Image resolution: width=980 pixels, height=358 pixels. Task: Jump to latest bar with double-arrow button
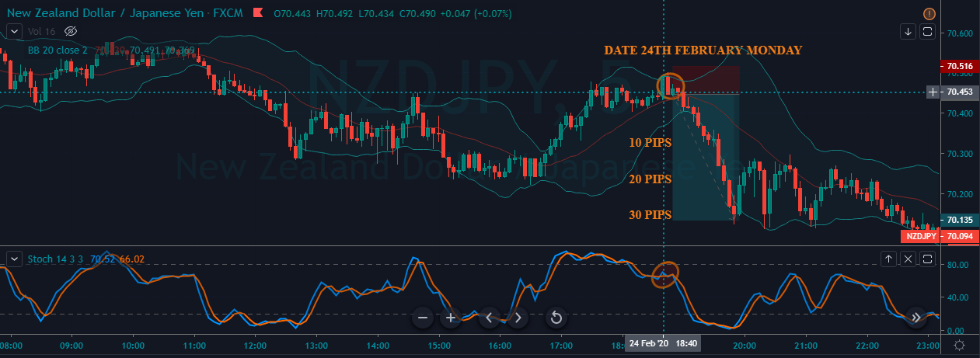pos(916,317)
